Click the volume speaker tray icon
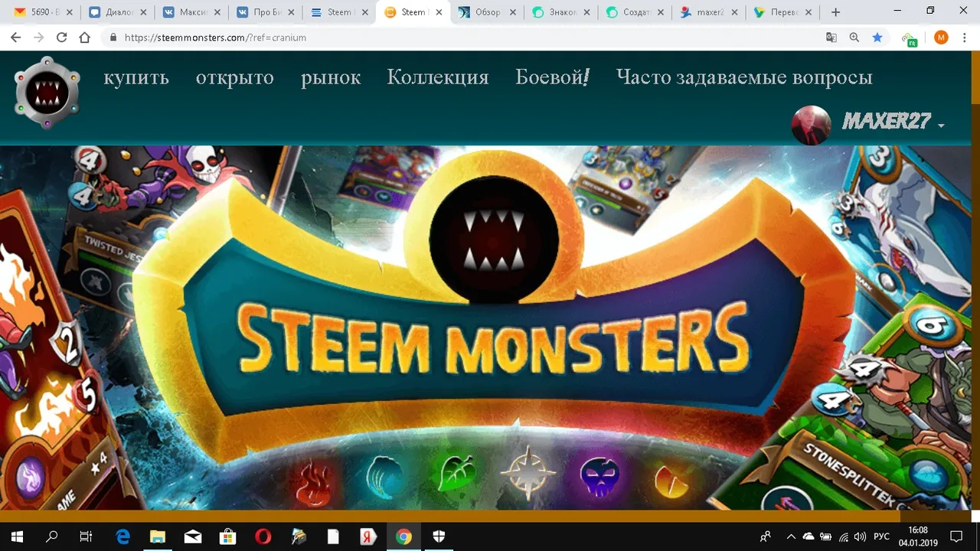980x551 pixels. 861,536
